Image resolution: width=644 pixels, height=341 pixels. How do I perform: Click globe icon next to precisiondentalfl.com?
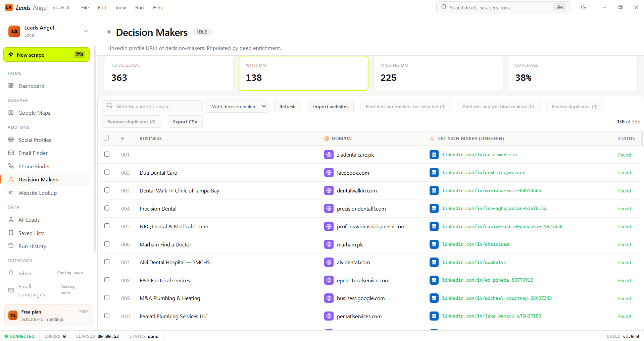point(329,209)
